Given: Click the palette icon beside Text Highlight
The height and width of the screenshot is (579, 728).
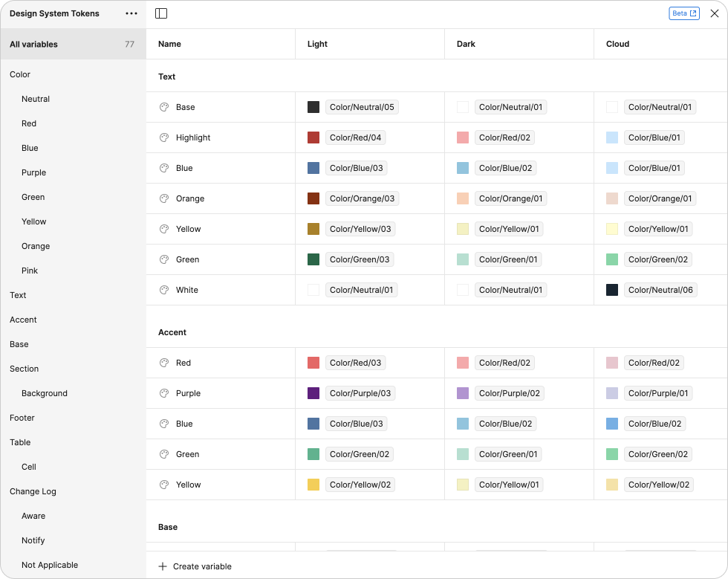Looking at the screenshot, I should pyautogui.click(x=164, y=138).
